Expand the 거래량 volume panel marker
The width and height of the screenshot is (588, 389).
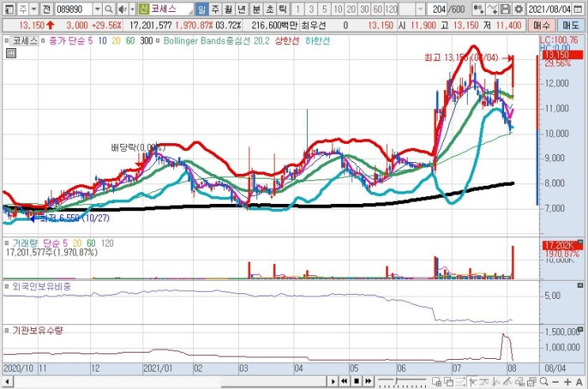7,244
